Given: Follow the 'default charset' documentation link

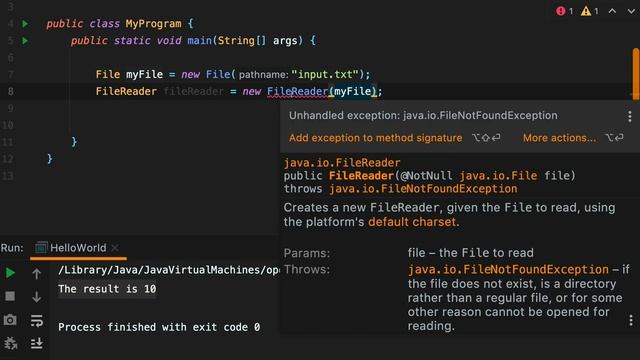Looking at the screenshot, I should [x=412, y=222].
